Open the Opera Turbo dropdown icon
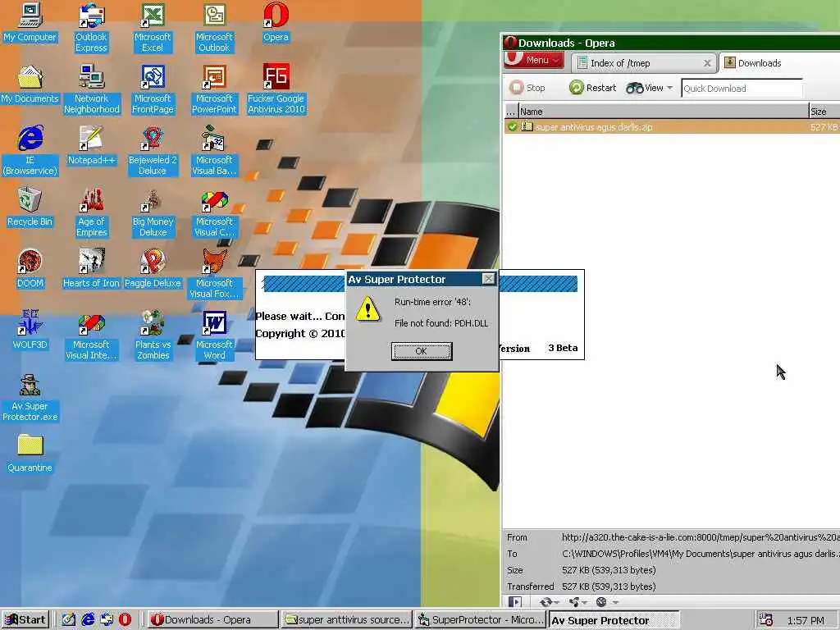Image resolution: width=840 pixels, height=630 pixels. coord(606,601)
